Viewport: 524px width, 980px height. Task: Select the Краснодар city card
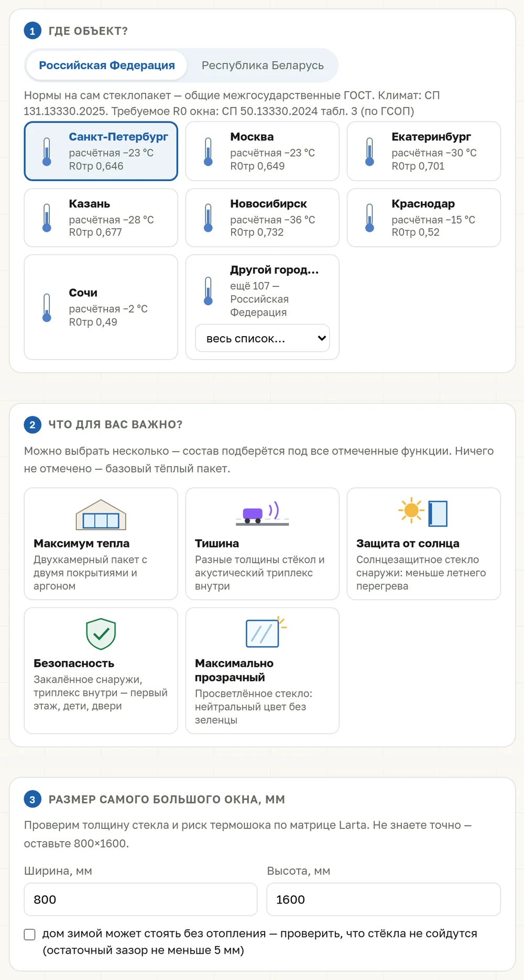coord(423,218)
